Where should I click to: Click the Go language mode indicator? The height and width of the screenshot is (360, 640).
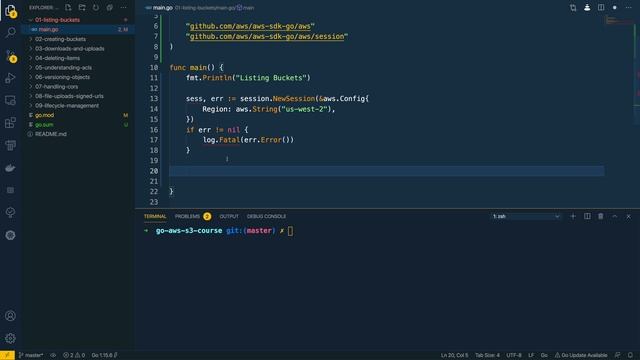pyautogui.click(x=544, y=355)
